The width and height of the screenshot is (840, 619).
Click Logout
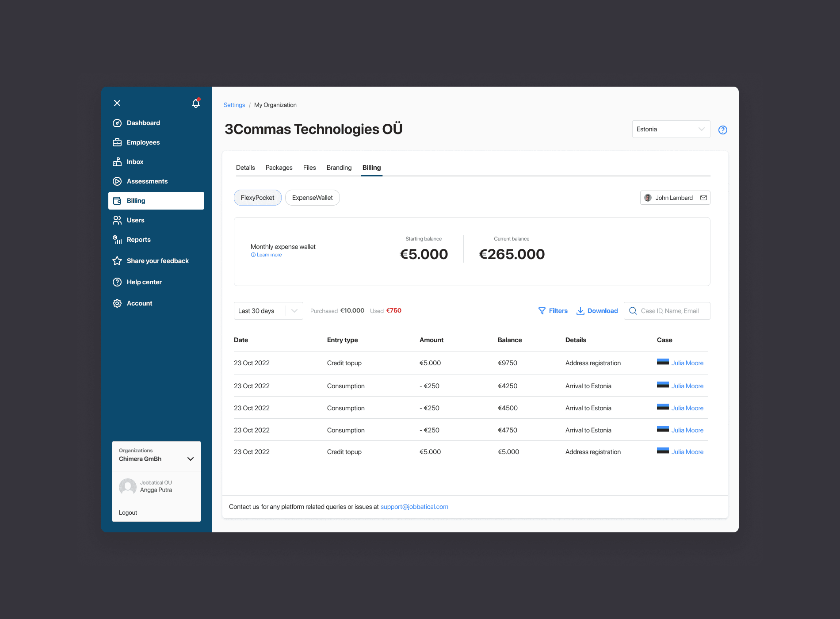(128, 512)
